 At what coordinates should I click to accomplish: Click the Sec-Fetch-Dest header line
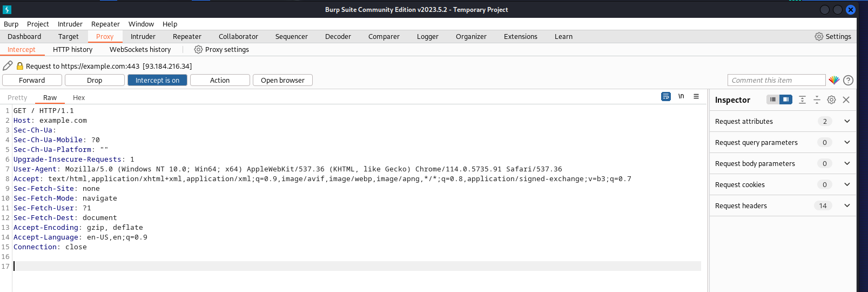coord(65,217)
